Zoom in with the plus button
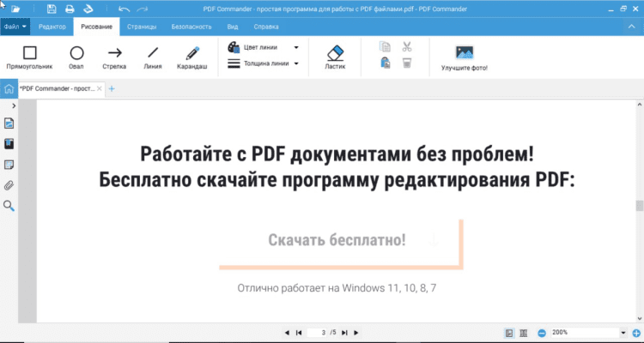This screenshot has width=644, height=343. tap(636, 333)
